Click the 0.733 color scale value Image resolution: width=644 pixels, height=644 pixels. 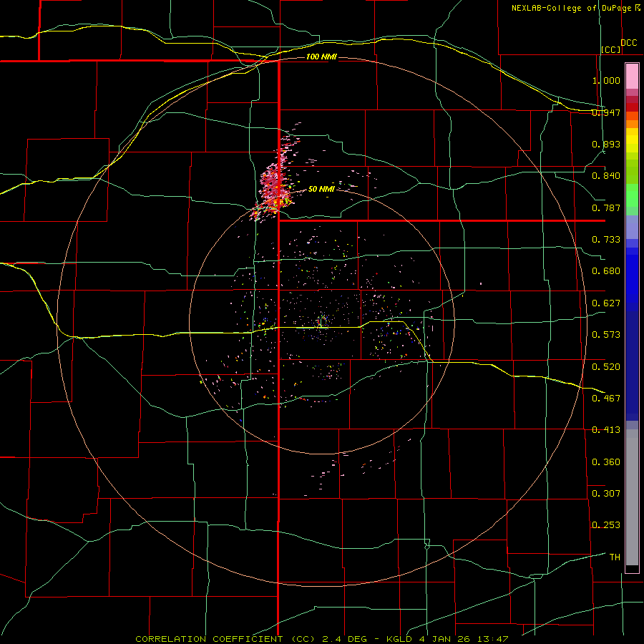(606, 240)
